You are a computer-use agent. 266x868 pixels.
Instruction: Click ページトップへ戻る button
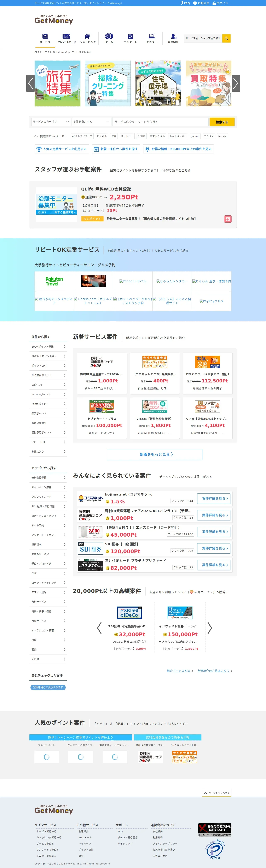217,793
